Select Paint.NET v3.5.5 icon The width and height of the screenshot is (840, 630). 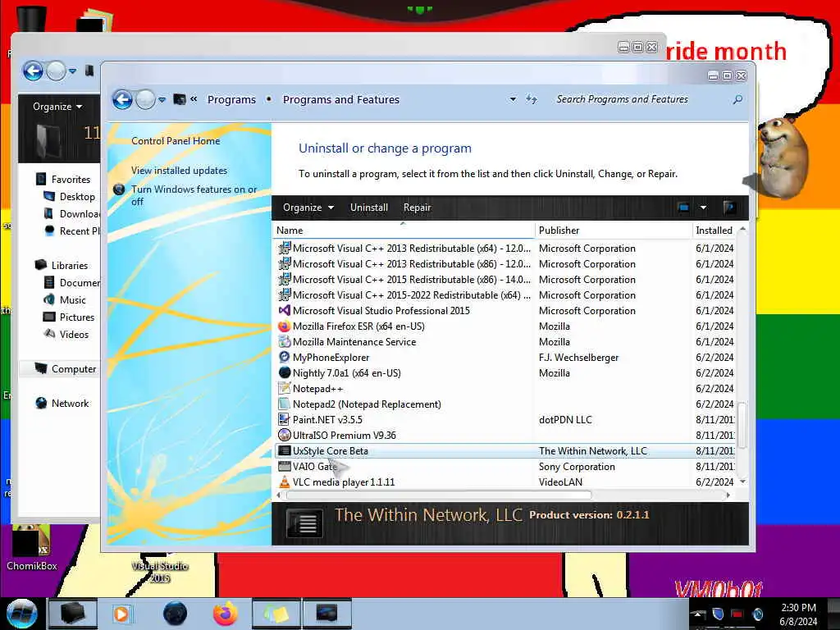(x=285, y=419)
